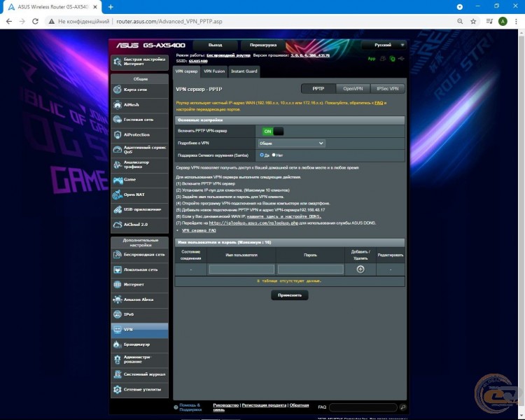The width and height of the screenshot is (525, 420).
Task: Open Firewall (Брандмауэр) flame icon
Action: tap(117, 344)
